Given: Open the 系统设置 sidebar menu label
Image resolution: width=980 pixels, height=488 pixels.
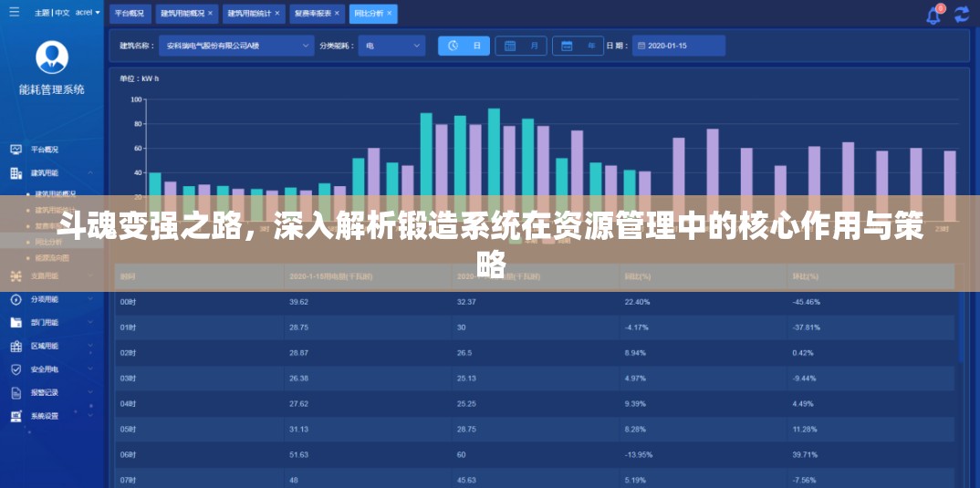Looking at the screenshot, I should [x=45, y=416].
